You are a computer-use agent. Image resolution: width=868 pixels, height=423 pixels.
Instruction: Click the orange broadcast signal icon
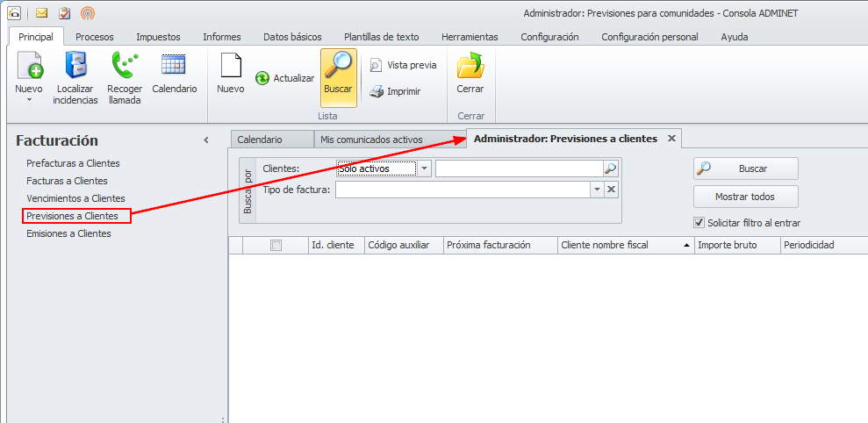click(87, 13)
